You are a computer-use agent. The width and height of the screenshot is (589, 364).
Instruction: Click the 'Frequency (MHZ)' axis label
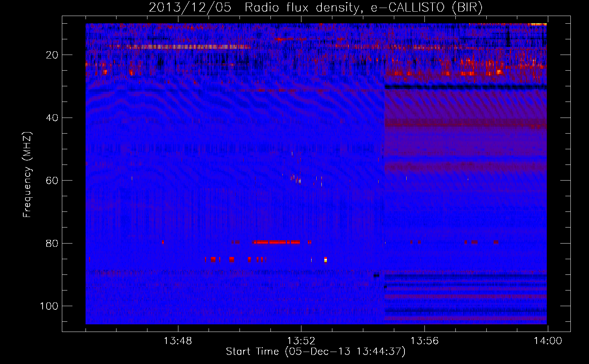click(27, 175)
